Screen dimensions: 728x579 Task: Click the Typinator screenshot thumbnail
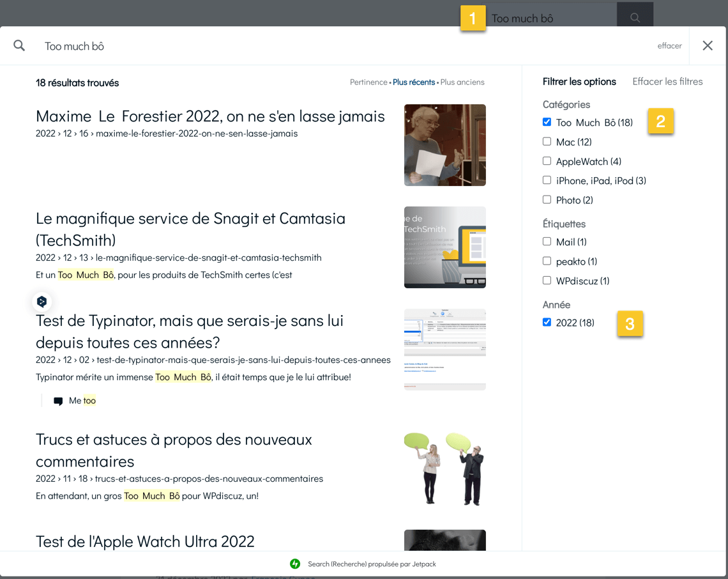coord(445,350)
